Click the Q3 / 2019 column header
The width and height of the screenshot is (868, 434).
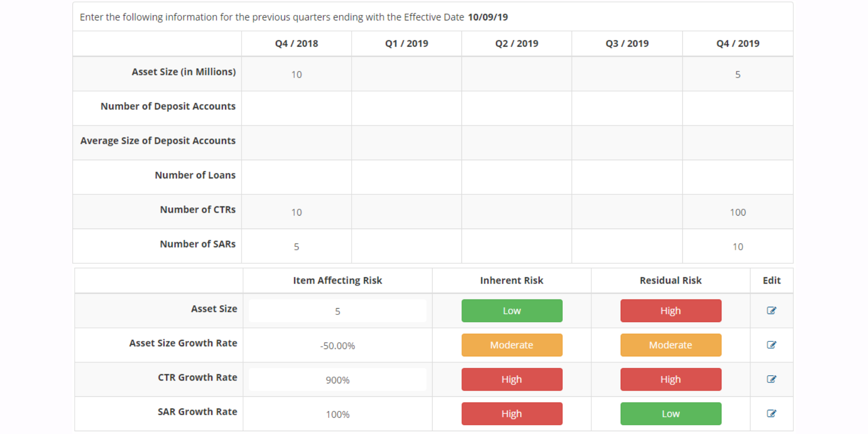(627, 43)
